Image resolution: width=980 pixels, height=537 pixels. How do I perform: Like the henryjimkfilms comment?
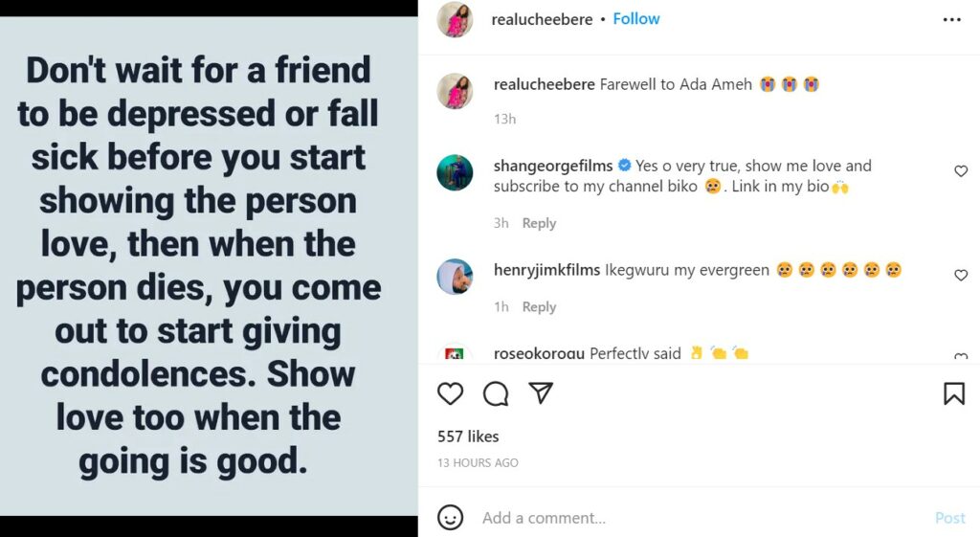[x=961, y=276]
